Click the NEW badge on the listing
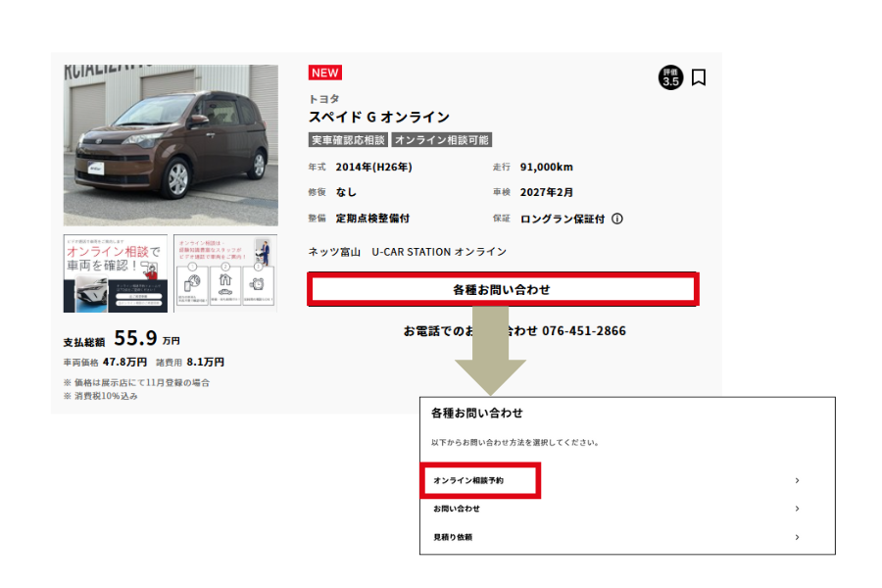882x588 pixels. point(325,72)
